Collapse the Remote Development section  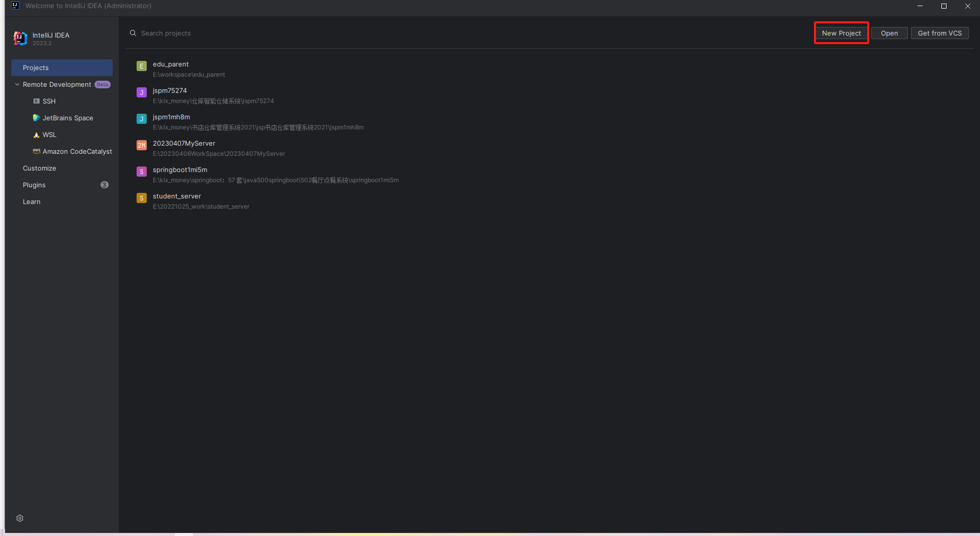17,84
